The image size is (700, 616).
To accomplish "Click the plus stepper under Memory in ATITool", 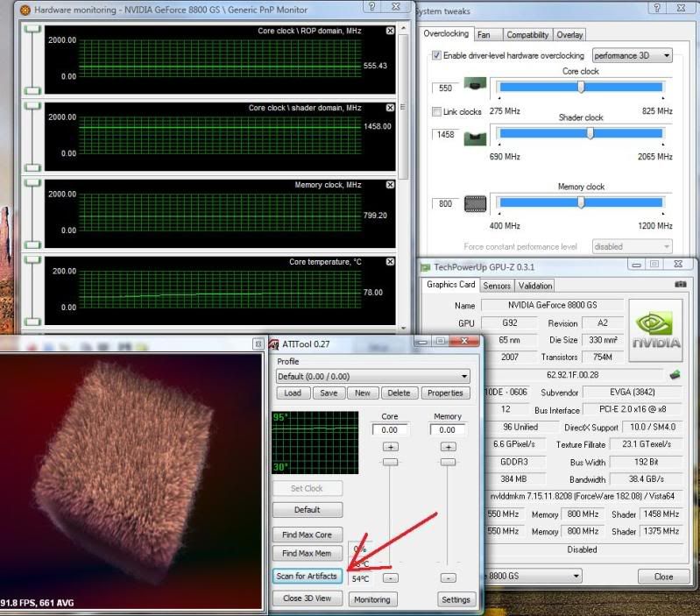I will tap(448, 447).
